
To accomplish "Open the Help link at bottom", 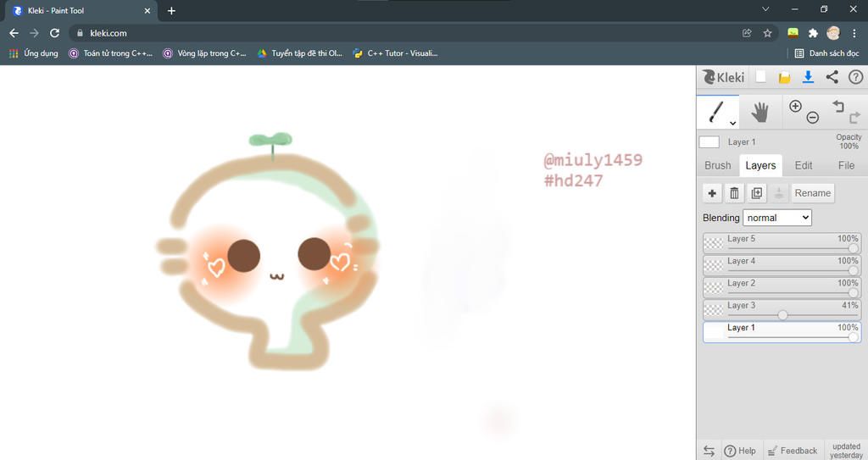I will [x=740, y=451].
